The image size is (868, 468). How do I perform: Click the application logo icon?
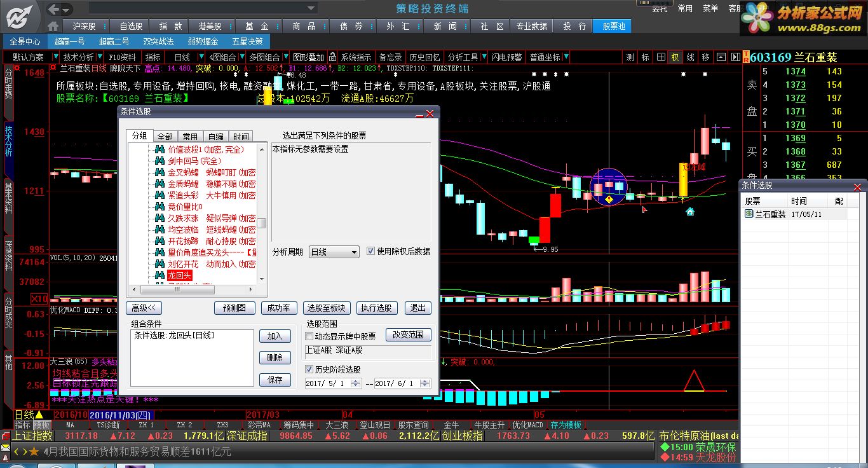click(20, 16)
